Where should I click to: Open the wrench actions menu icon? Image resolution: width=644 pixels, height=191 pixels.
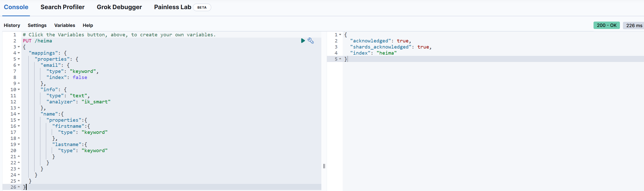pos(311,41)
